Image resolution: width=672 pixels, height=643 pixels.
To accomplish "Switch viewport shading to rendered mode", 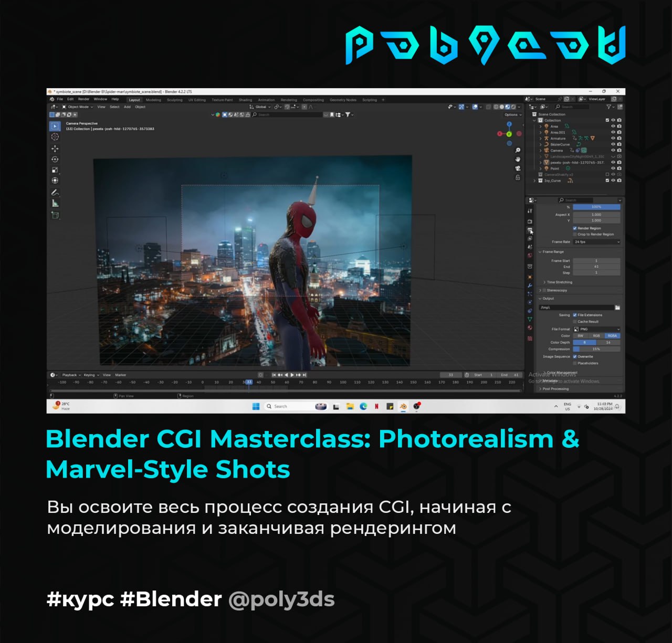I will 513,107.
